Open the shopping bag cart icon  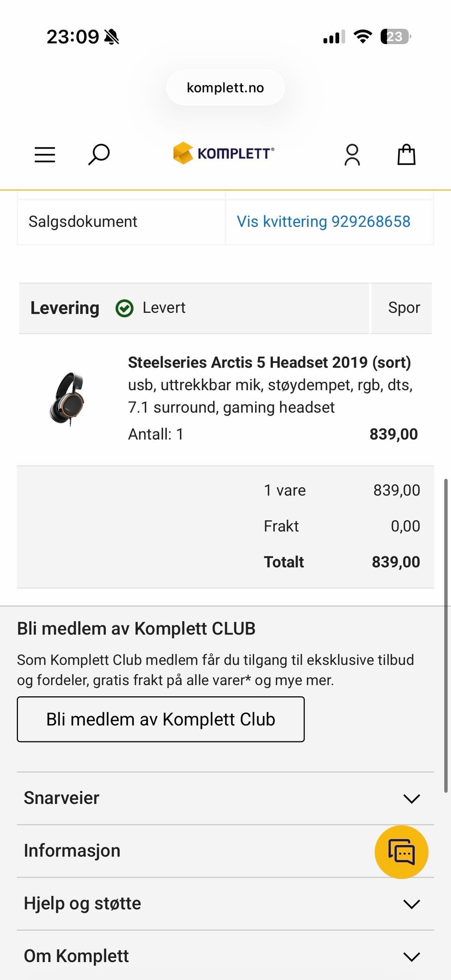pos(406,154)
